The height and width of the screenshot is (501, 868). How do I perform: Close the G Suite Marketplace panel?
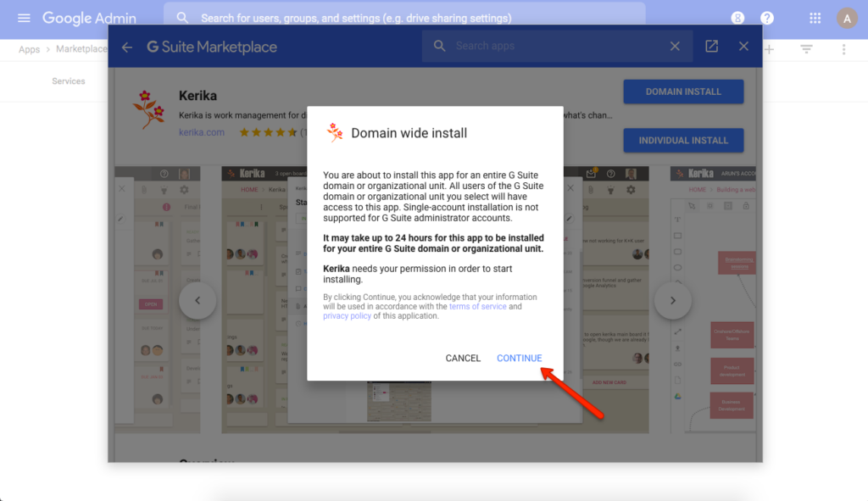[x=743, y=46]
